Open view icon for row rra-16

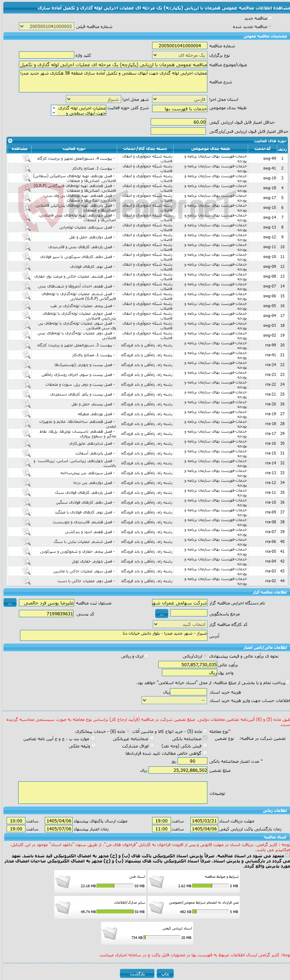pos(26,444)
